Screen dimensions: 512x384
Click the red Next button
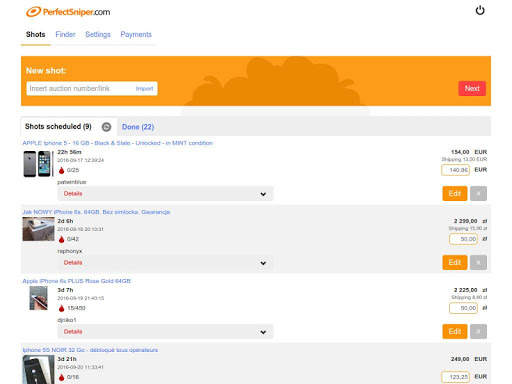tap(472, 88)
